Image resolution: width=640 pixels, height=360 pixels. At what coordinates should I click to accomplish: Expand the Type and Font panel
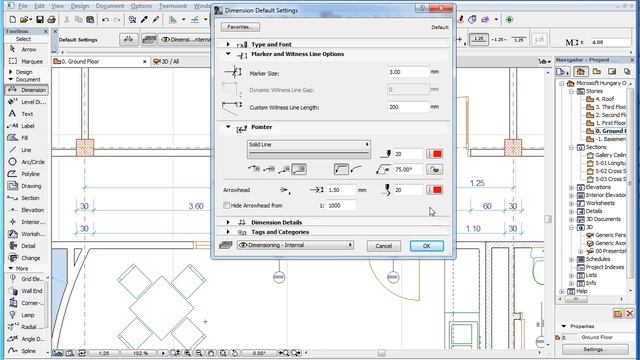[228, 44]
